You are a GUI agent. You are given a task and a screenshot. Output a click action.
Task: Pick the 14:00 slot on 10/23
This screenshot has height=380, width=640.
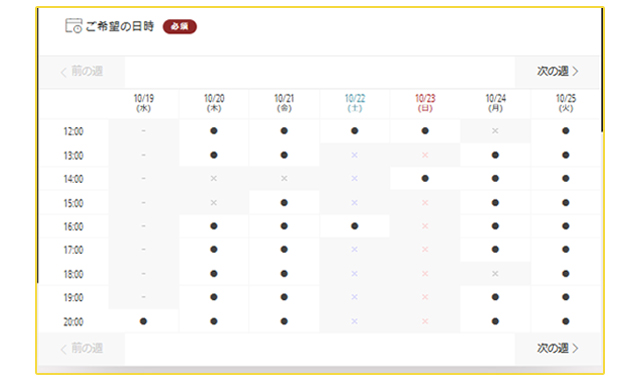pyautogui.click(x=425, y=178)
